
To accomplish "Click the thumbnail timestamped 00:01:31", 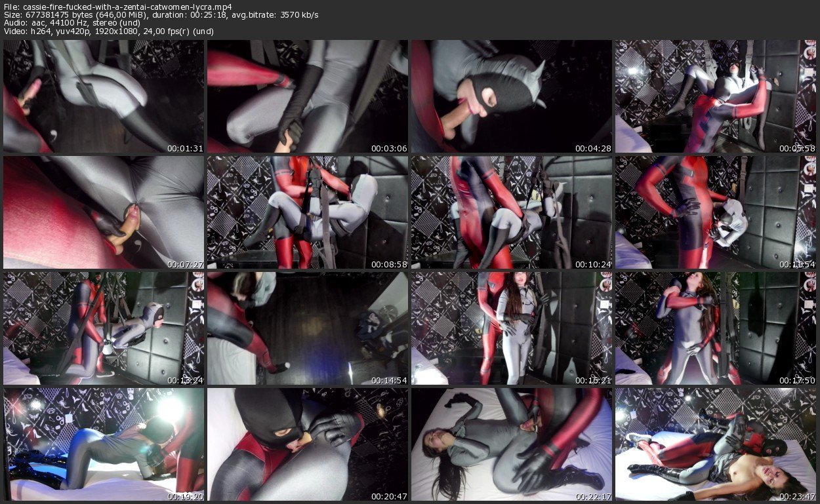I will [103, 97].
